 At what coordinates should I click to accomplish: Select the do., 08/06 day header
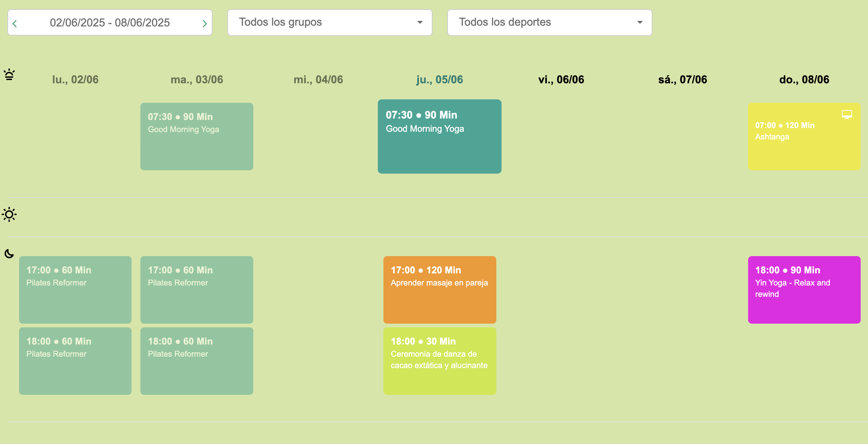tap(804, 80)
